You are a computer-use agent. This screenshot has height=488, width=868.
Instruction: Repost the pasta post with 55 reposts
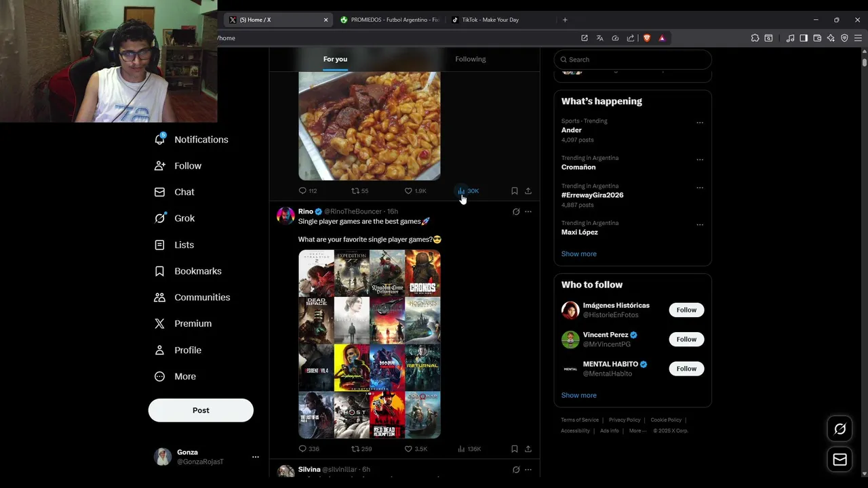(360, 191)
